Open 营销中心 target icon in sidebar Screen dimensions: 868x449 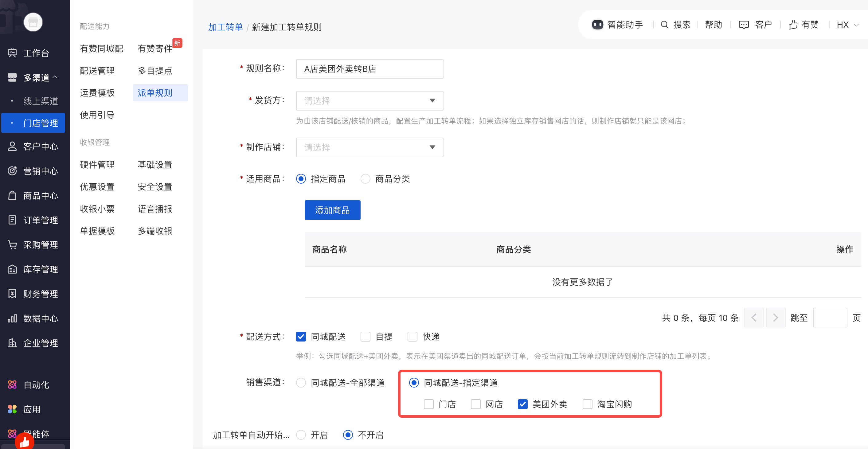point(13,171)
